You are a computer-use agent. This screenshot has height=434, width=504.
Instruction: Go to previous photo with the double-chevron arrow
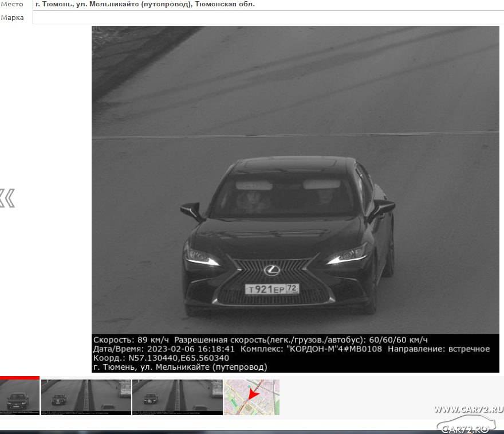coord(7,198)
